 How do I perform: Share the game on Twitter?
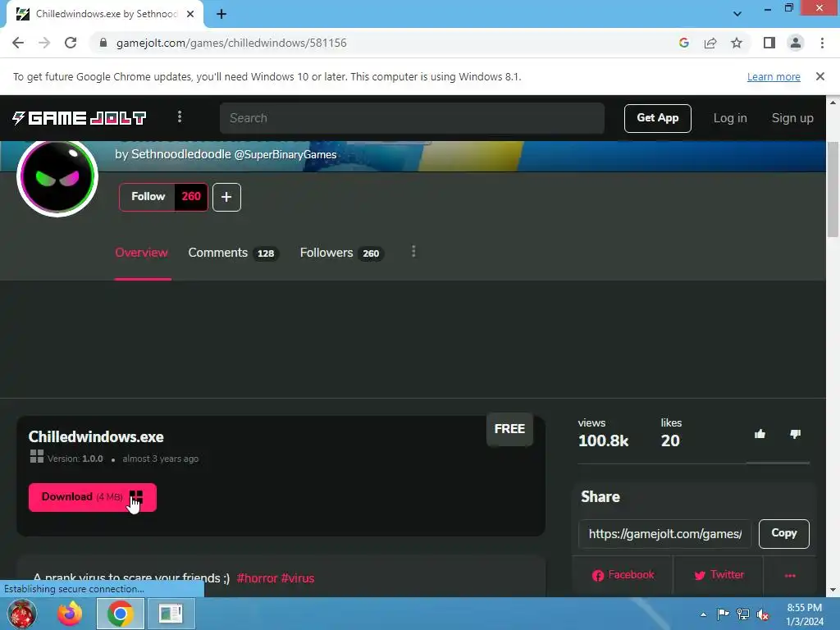719,575
